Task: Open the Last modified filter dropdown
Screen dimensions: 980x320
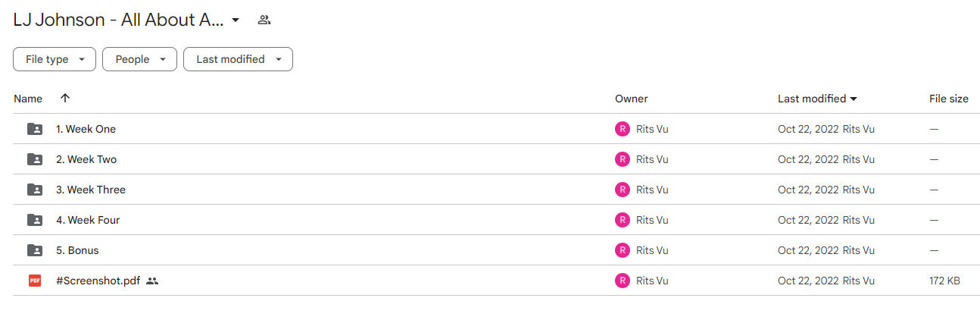Action: point(238,59)
